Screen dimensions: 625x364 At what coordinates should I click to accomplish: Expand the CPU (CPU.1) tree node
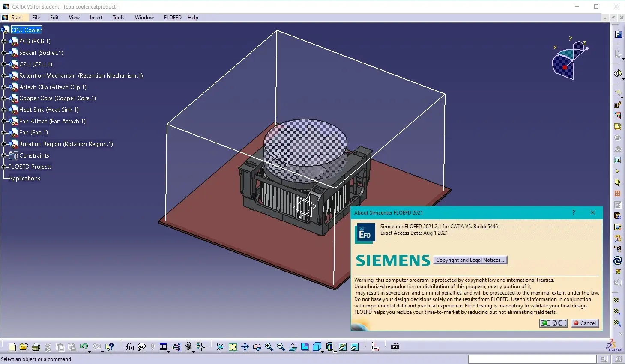pos(4,64)
